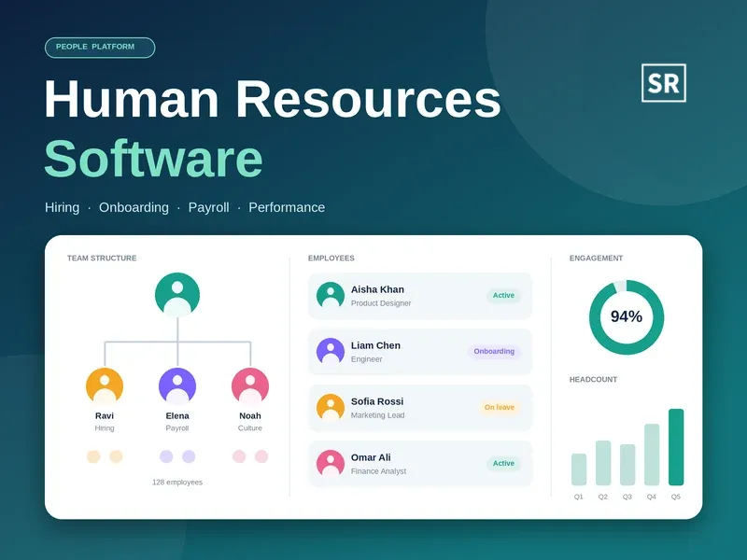Click Sofia Rossi's On leave status badge

(500, 408)
